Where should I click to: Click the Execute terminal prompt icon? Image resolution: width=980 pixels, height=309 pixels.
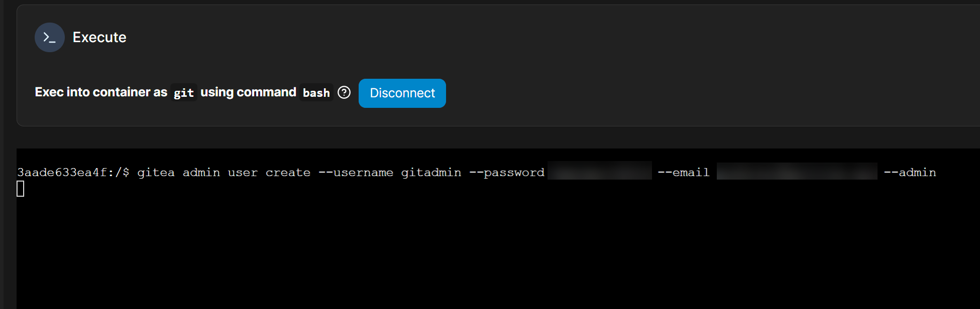[49, 37]
